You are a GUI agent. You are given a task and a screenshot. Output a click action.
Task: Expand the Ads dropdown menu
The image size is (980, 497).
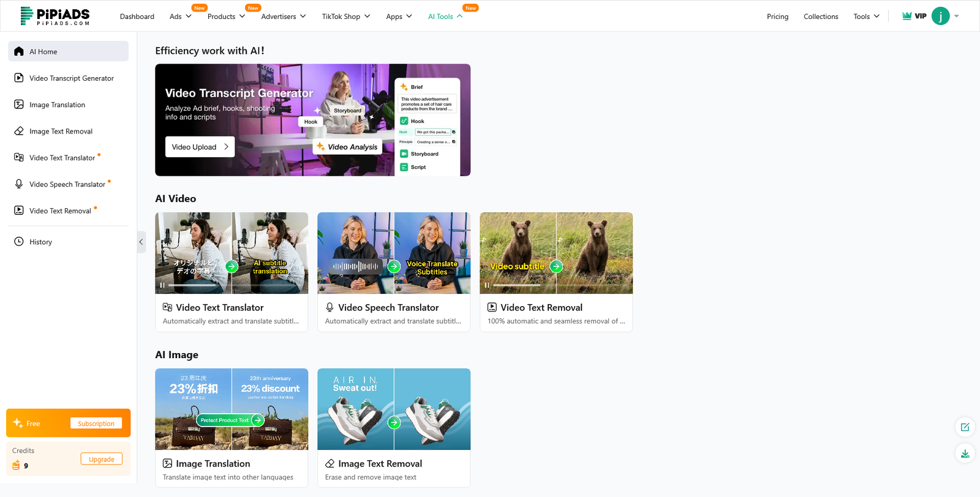click(x=181, y=17)
